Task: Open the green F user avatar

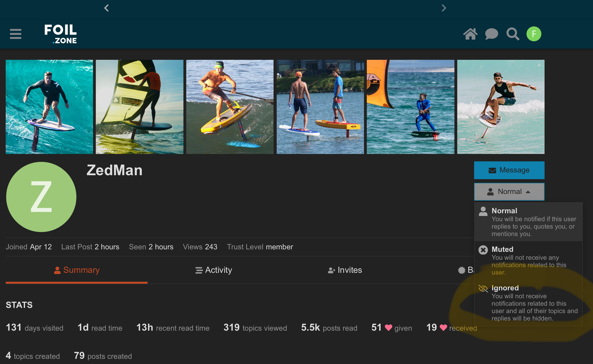Action: pos(534,34)
